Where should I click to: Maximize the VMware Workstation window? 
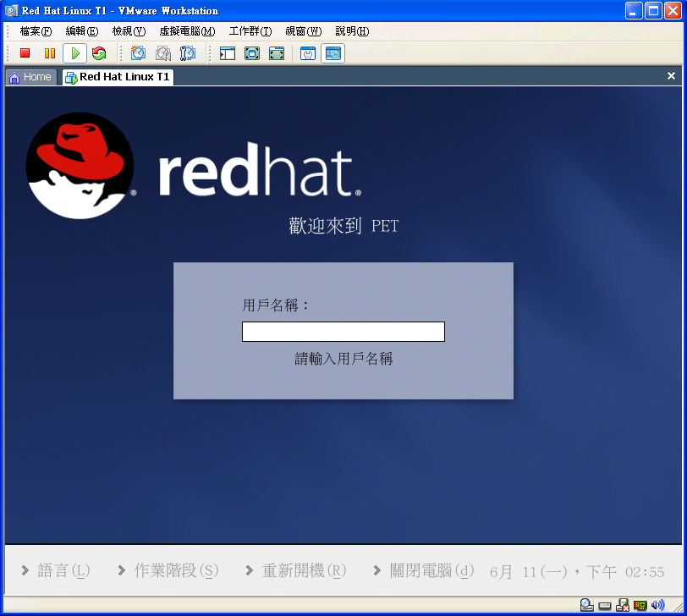(653, 10)
